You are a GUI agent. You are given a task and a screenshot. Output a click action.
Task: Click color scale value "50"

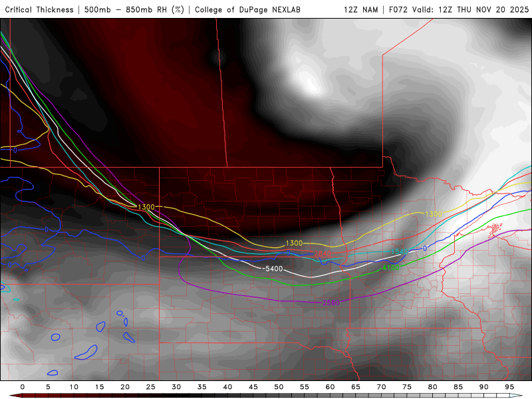tap(279, 387)
